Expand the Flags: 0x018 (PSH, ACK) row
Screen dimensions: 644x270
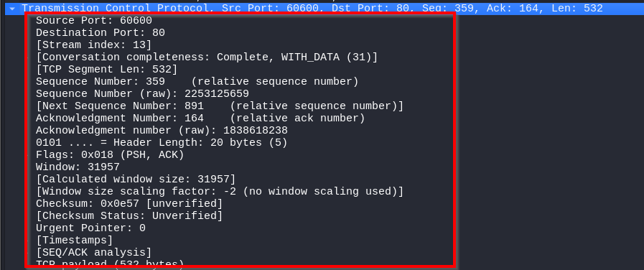pyautogui.click(x=27, y=155)
